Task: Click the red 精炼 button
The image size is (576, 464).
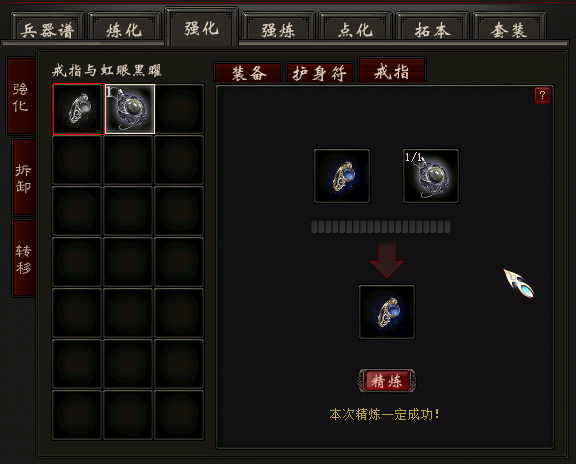Action: pyautogui.click(x=387, y=381)
